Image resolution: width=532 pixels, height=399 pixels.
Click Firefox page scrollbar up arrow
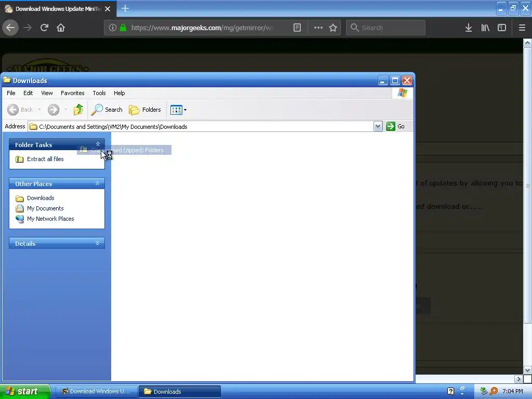[x=527, y=43]
